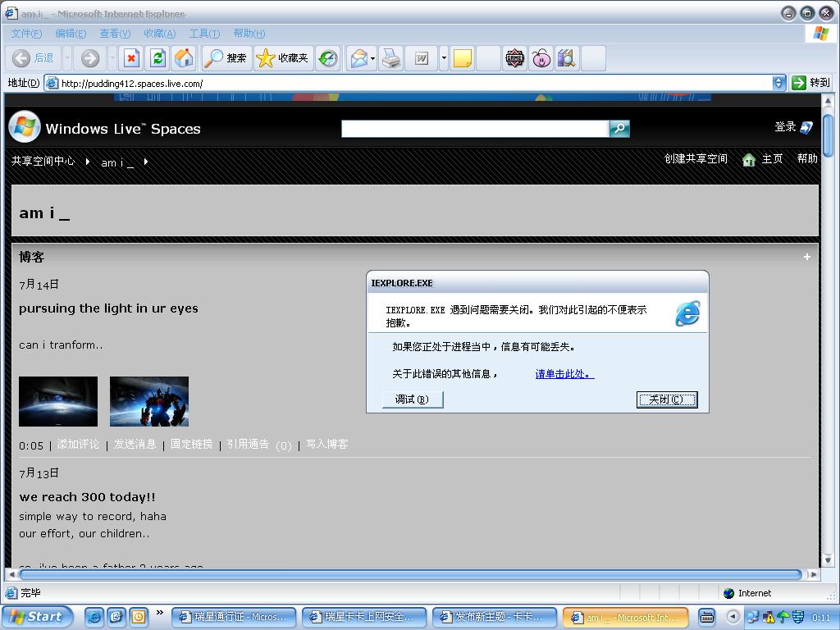840x630 pixels.
Task: Click the Print printer icon
Action: click(x=391, y=58)
